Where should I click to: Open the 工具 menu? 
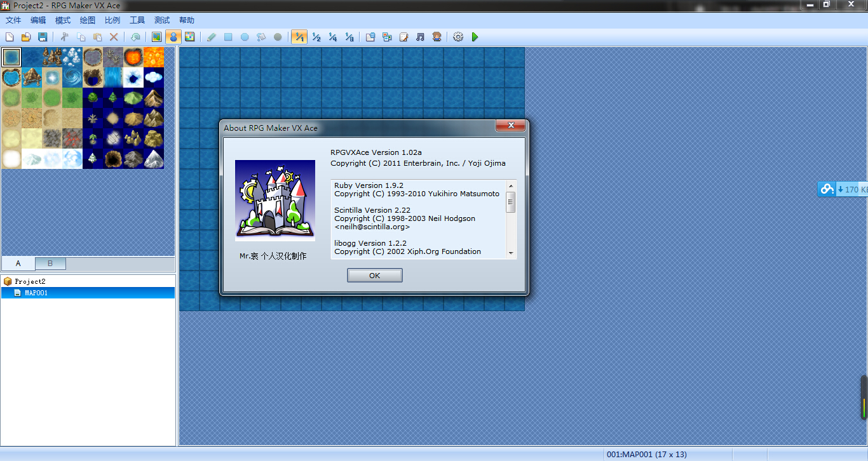[x=137, y=20]
